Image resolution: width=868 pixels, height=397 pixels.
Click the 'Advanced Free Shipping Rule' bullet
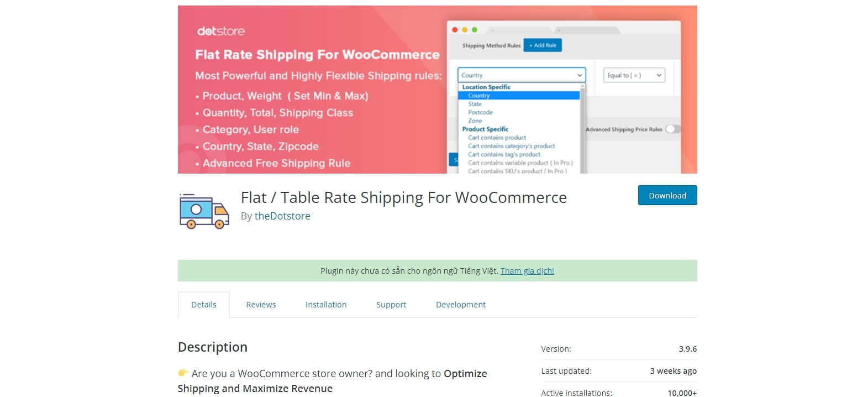pos(276,163)
